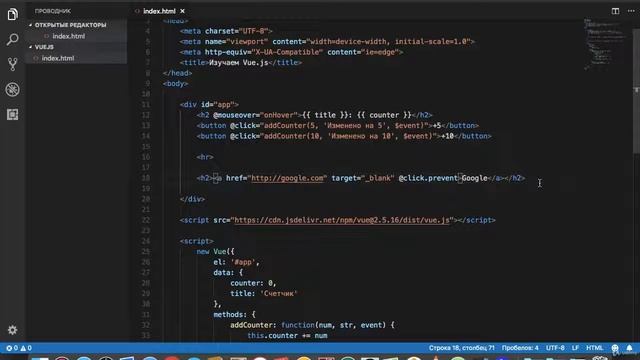Click the title: 'Счетчик' line

point(264,293)
